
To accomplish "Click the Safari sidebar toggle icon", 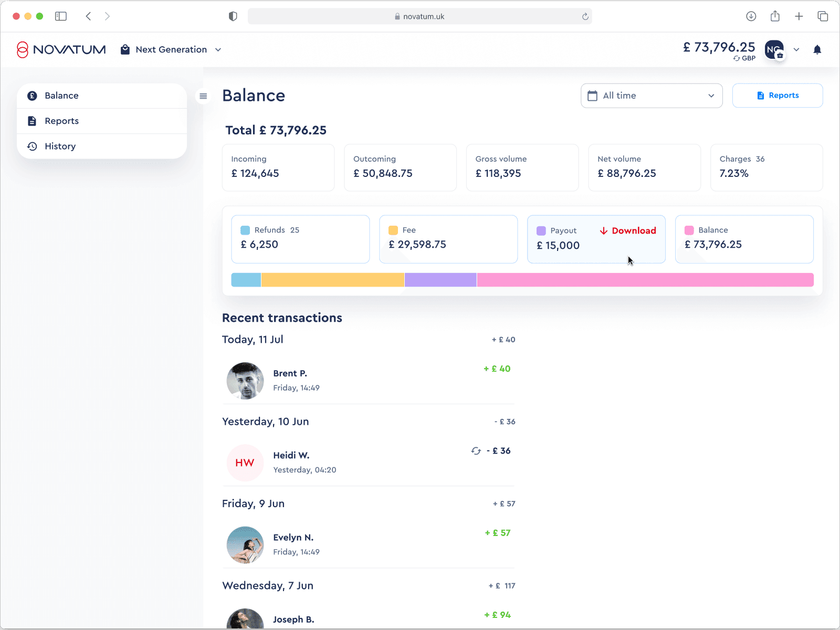I will pyautogui.click(x=61, y=16).
